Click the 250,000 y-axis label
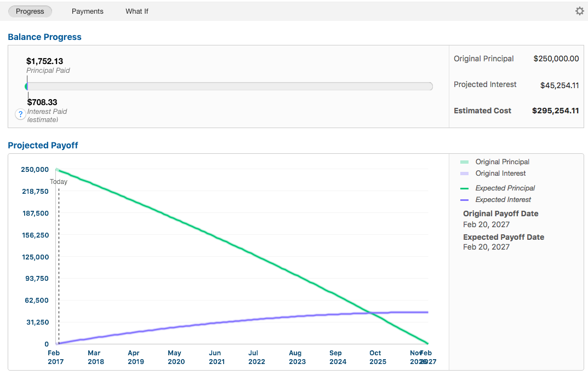Screen dimensions: 588x375 [x=35, y=170]
